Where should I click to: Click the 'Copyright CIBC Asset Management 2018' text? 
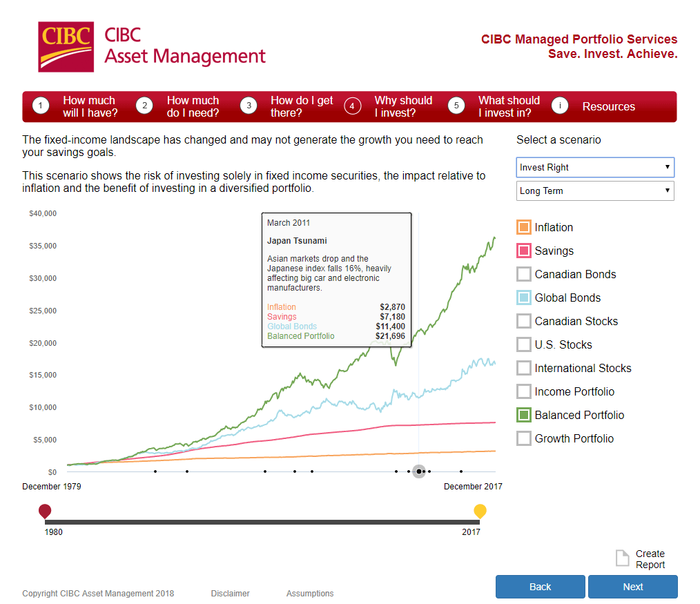pos(98,593)
